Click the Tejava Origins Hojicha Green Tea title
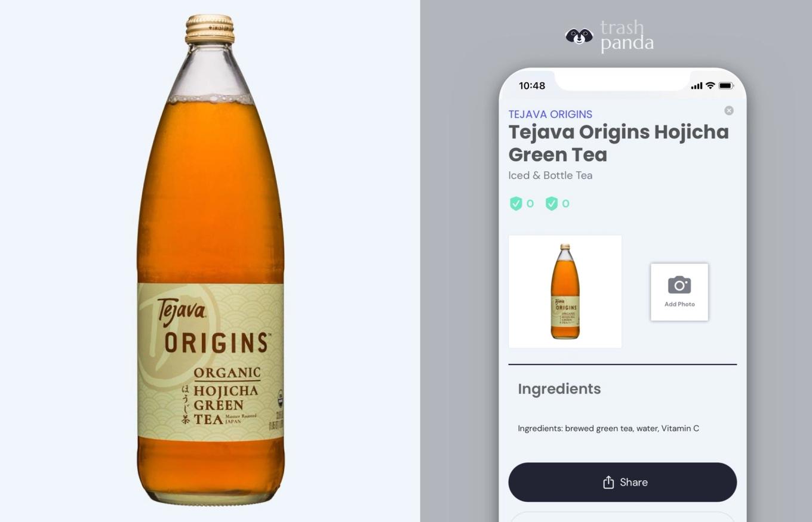 coord(619,143)
